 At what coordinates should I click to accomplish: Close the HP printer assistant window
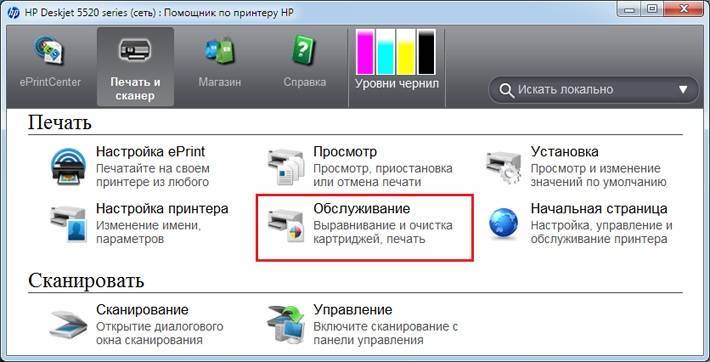[684, 8]
